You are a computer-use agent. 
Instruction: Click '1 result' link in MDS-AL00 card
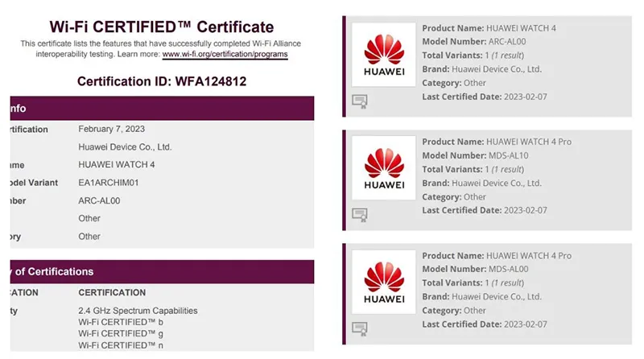pos(504,283)
